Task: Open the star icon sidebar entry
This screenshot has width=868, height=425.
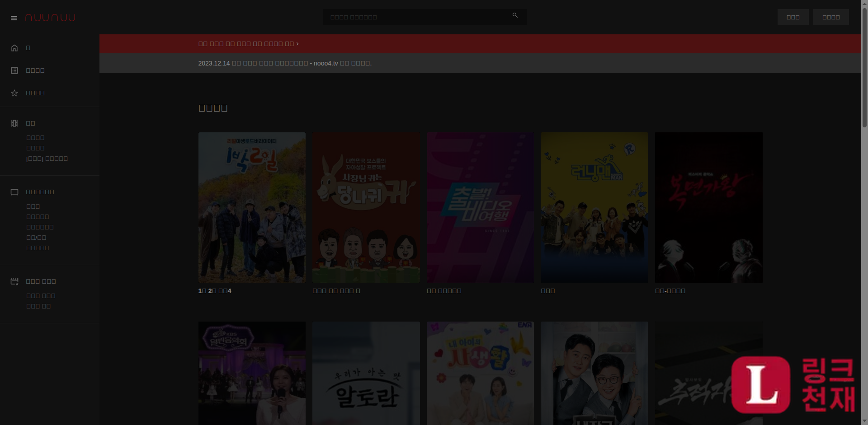Action: (x=14, y=93)
